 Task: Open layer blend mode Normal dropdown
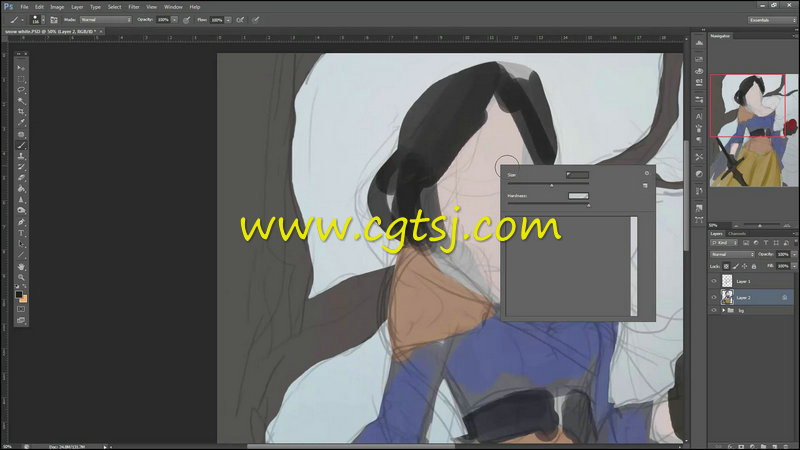(732, 254)
